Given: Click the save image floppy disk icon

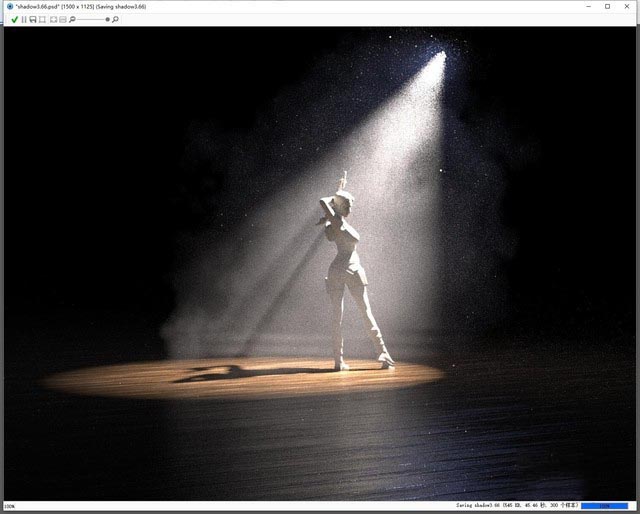Looking at the screenshot, I should 33,19.
